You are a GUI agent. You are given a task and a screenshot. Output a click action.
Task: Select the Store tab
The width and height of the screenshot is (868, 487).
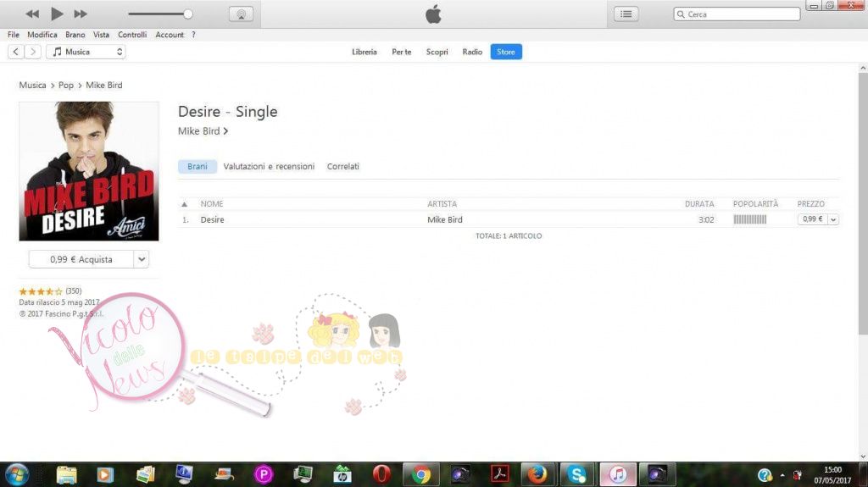point(506,52)
